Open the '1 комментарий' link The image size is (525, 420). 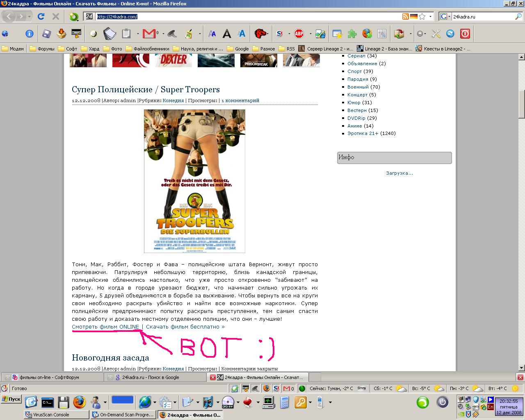tap(240, 100)
